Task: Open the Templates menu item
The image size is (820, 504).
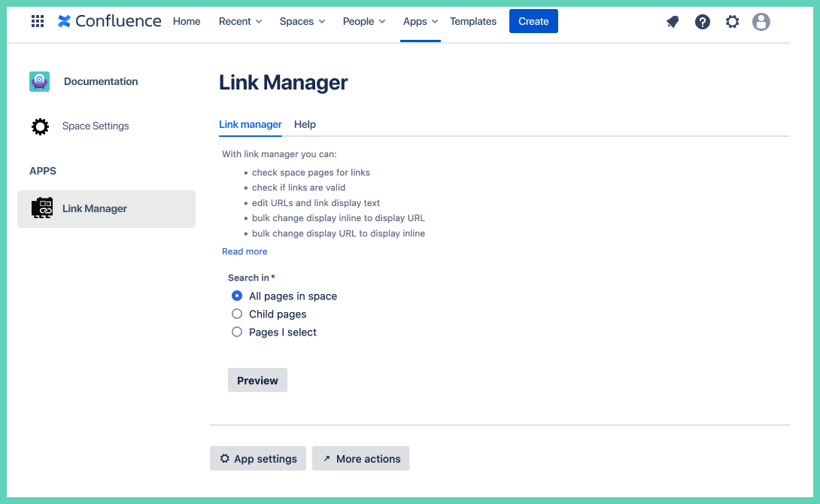Action: pos(472,22)
